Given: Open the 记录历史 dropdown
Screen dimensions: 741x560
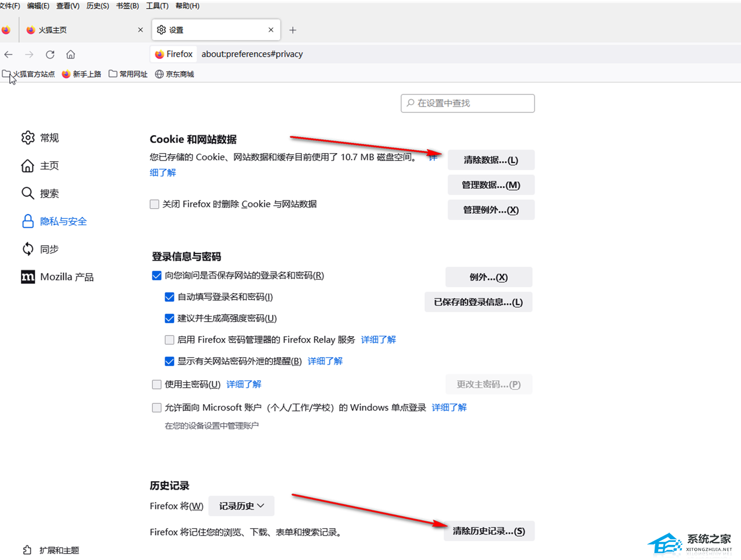Looking at the screenshot, I should (x=241, y=506).
